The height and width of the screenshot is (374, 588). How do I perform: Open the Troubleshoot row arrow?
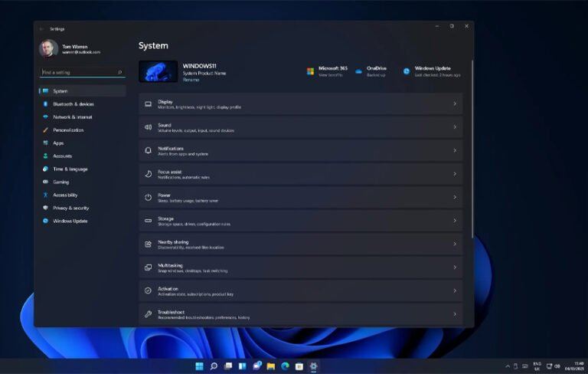pyautogui.click(x=454, y=314)
